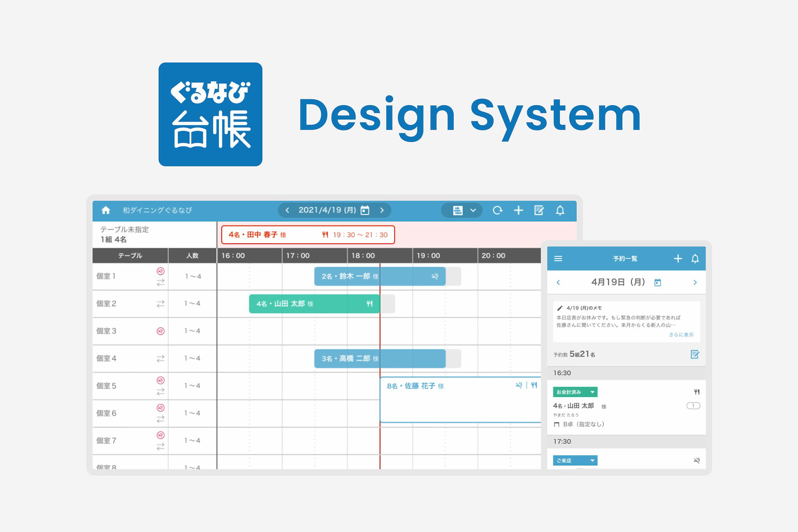The image size is (798, 532).
Task: Click 4/19 (月)のメモ memo card
Action: pos(626,322)
